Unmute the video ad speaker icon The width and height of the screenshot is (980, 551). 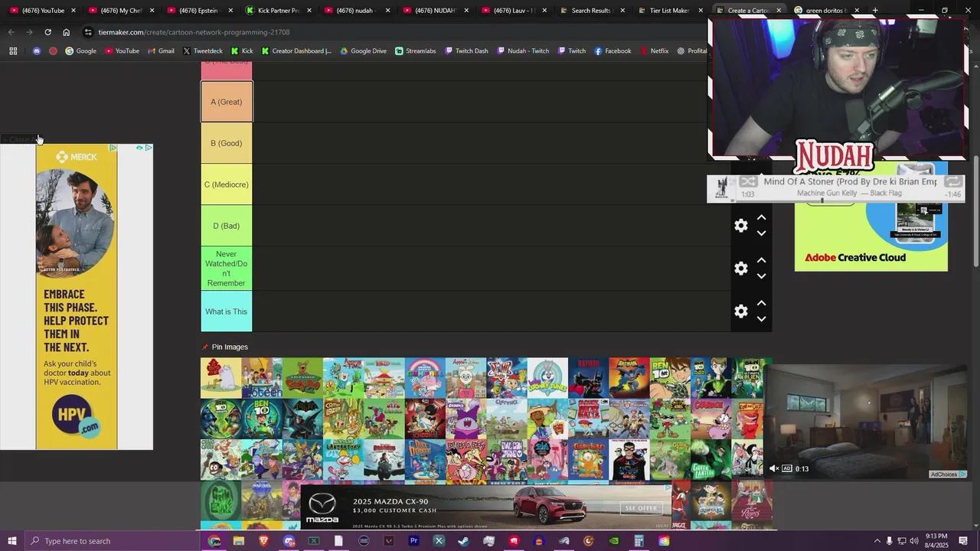[773, 468]
